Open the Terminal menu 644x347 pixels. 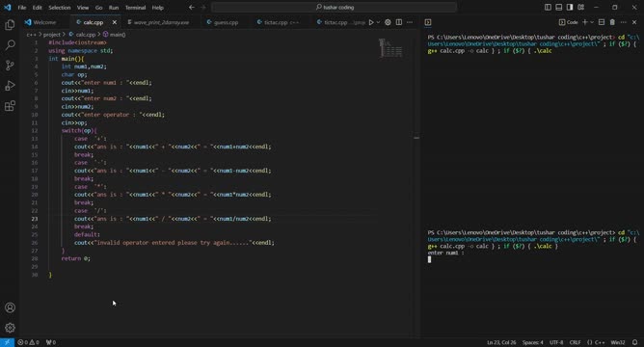(135, 8)
